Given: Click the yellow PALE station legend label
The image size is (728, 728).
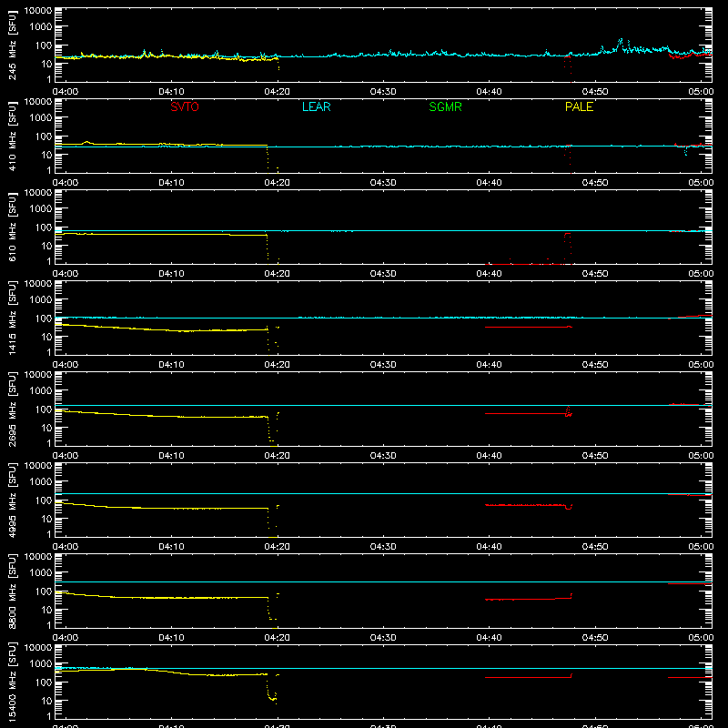Looking at the screenshot, I should pos(579,106).
